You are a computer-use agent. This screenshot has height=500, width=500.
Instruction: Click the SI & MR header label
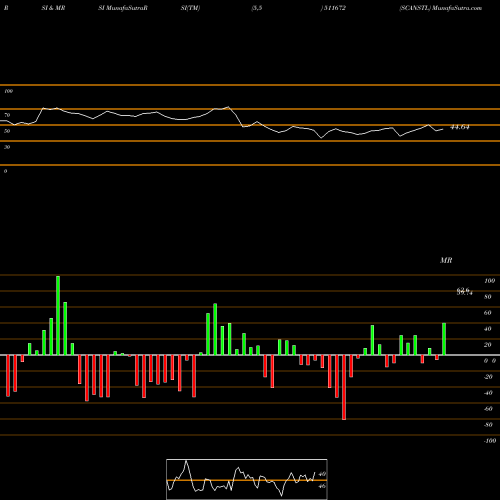pyautogui.click(x=53, y=8)
